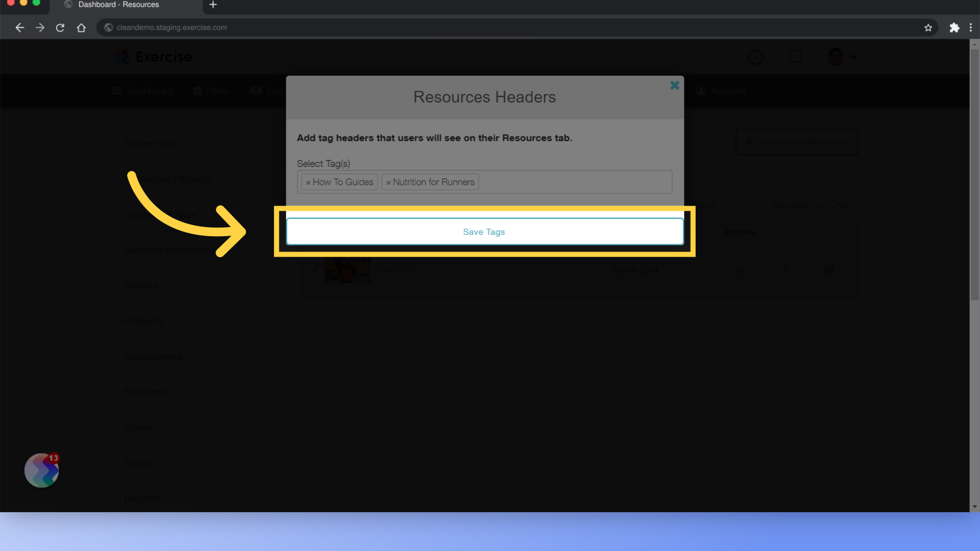Click the macOS dock color app icon
The height and width of the screenshot is (551, 980).
(42, 470)
